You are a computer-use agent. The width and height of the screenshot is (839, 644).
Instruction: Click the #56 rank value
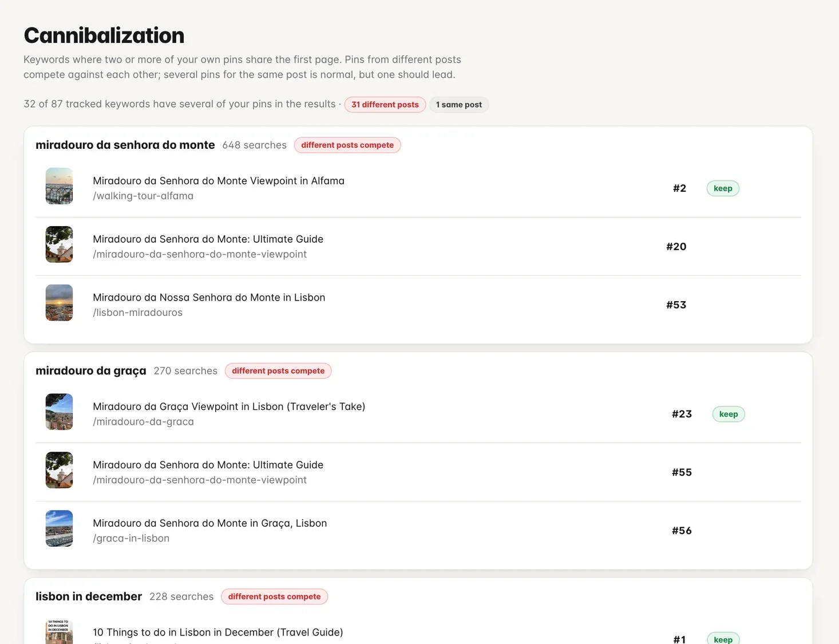[682, 531]
